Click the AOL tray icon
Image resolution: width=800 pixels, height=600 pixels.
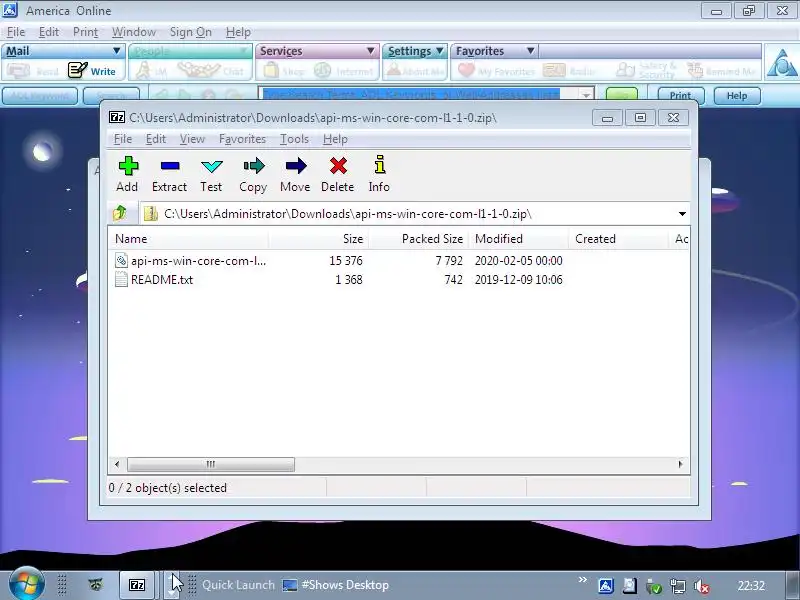coord(606,586)
